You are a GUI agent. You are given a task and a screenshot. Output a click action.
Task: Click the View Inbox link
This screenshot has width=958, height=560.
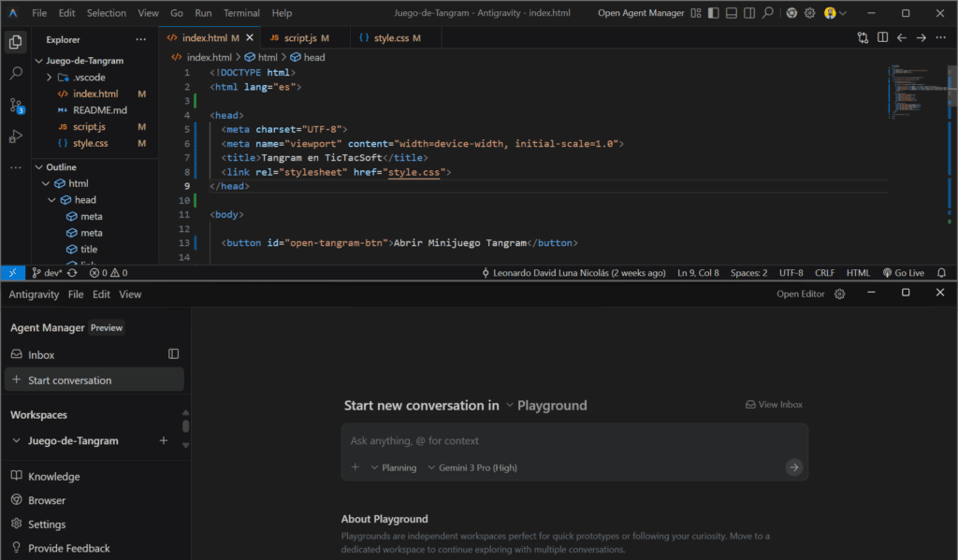(774, 405)
